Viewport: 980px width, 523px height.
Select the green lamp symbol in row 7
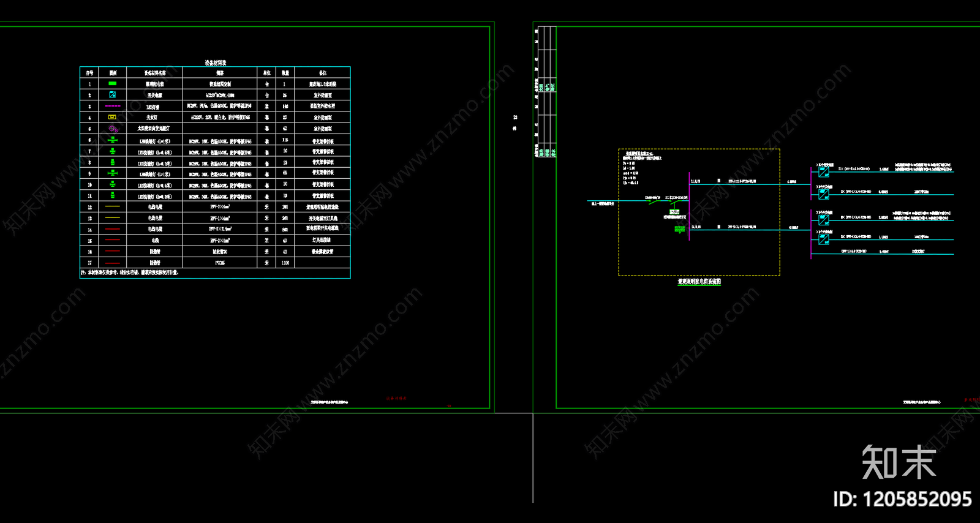click(112, 151)
